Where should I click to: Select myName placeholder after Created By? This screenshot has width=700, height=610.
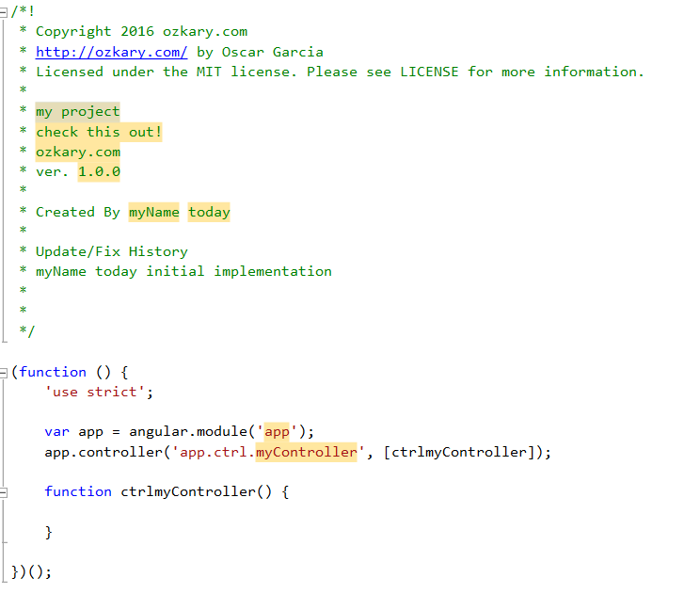point(154,212)
